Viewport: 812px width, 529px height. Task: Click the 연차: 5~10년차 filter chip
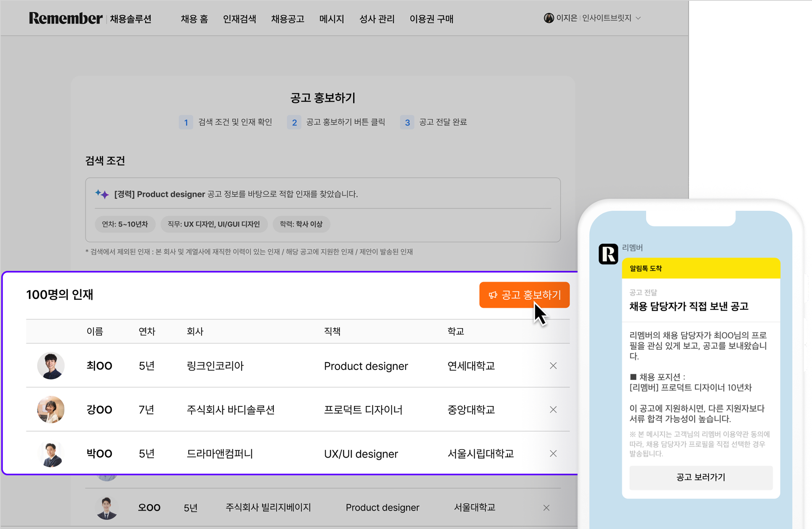point(125,224)
